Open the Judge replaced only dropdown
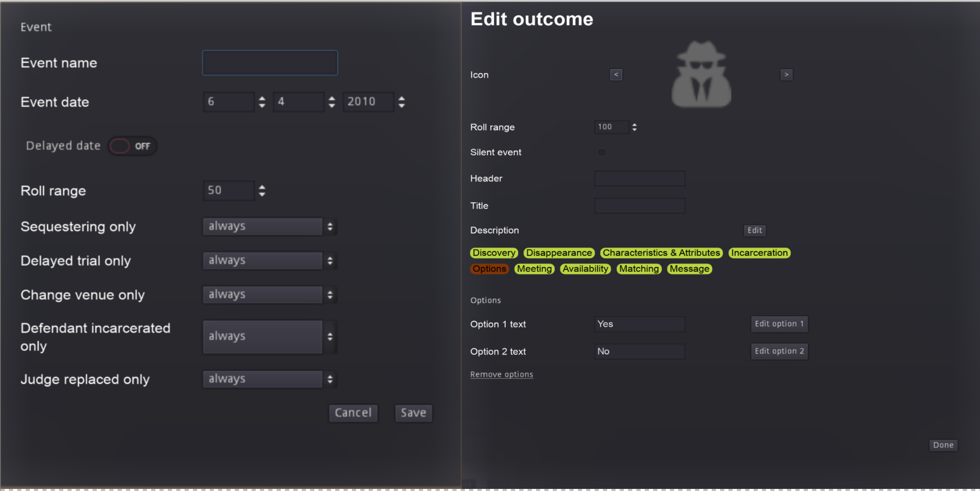Image resolution: width=980 pixels, height=491 pixels. (269, 379)
